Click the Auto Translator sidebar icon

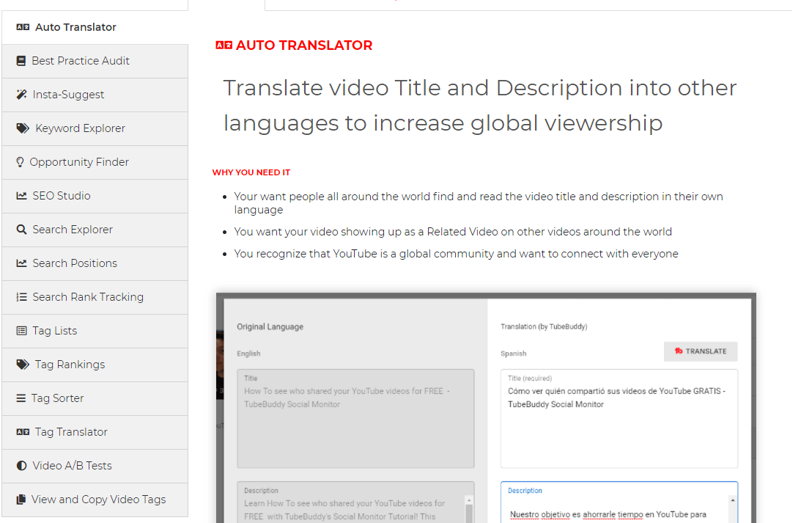(23, 27)
